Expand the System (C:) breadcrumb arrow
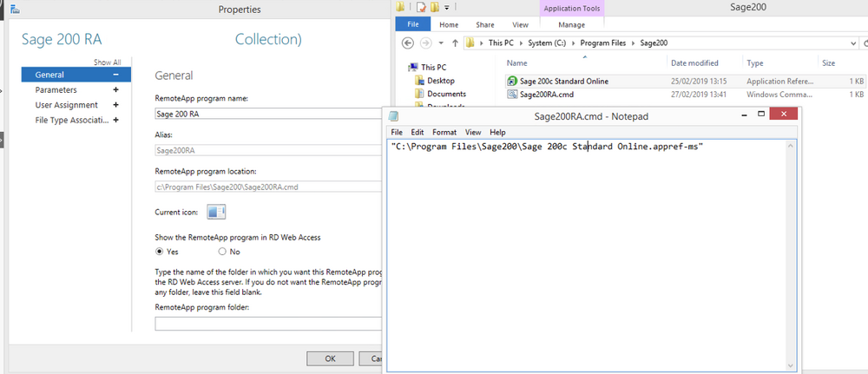The width and height of the screenshot is (868, 374). pyautogui.click(x=572, y=43)
